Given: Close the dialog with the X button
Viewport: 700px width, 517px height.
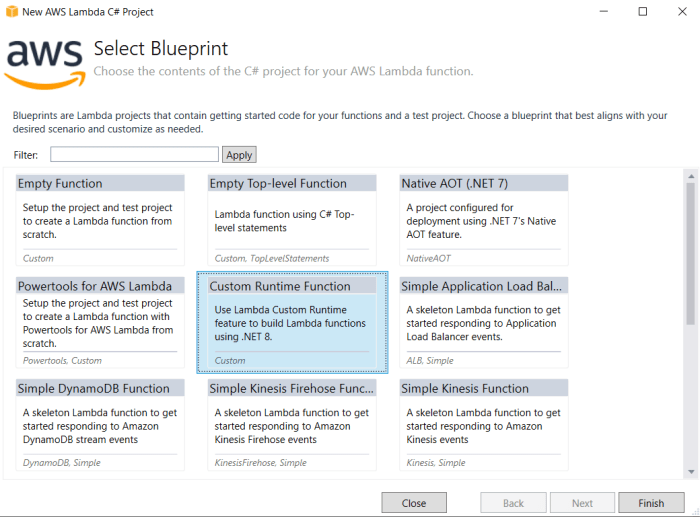Looking at the screenshot, I should 682,12.
